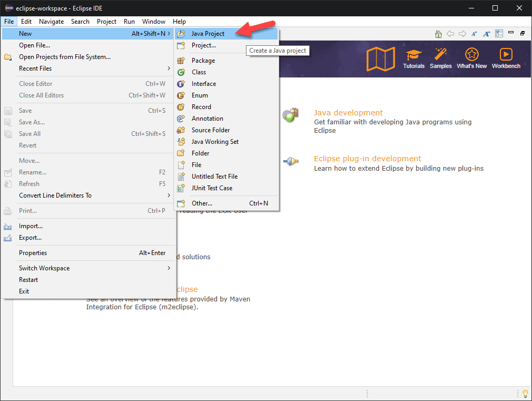Image resolution: width=532 pixels, height=401 pixels.
Task: Open the Help menu
Action: click(x=179, y=22)
